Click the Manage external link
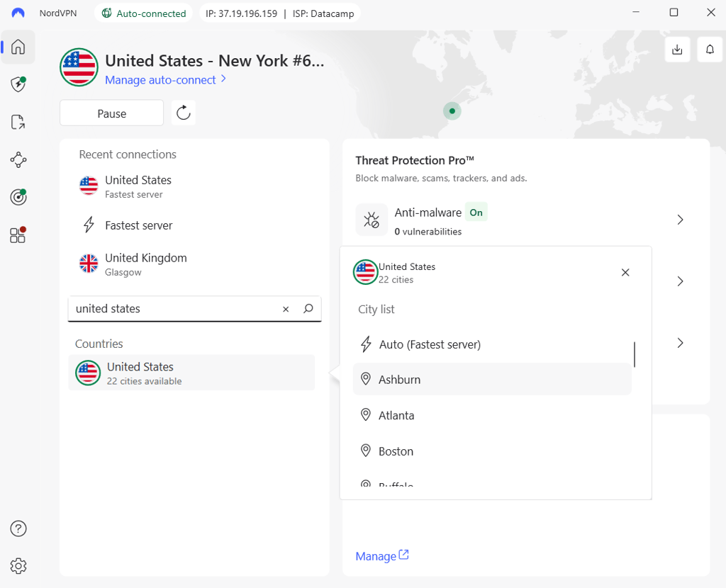The image size is (726, 588). click(x=382, y=555)
